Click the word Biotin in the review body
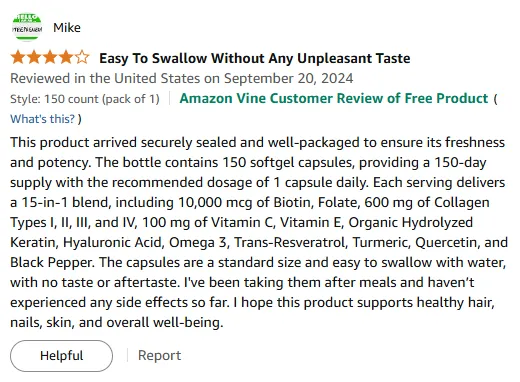 (x=293, y=202)
